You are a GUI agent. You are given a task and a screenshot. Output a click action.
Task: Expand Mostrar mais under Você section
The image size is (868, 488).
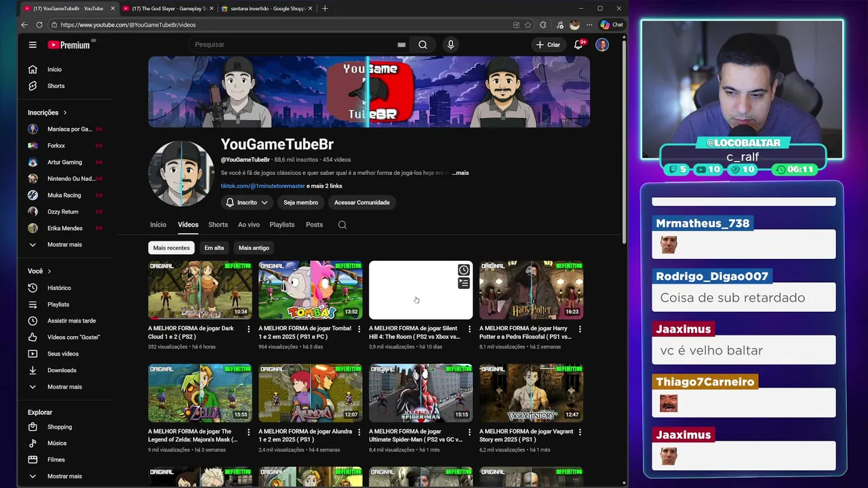pos(64,387)
